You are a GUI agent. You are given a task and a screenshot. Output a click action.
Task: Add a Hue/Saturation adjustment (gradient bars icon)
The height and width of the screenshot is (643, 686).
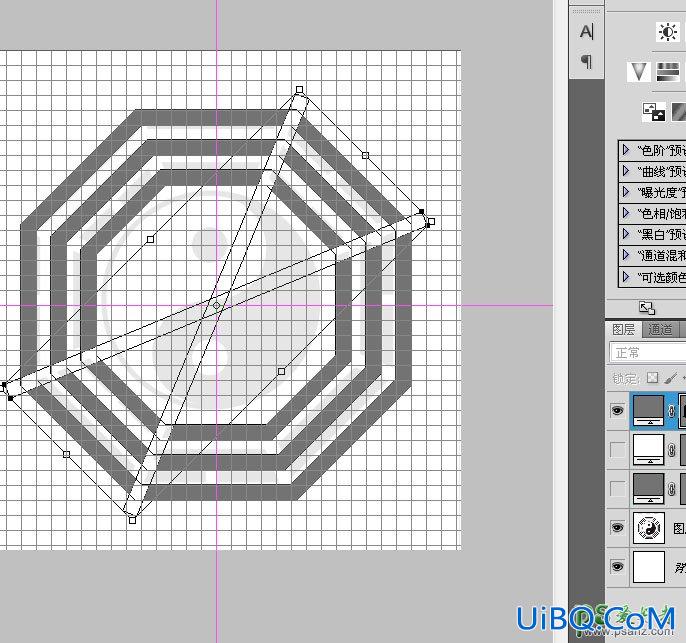[x=668, y=72]
